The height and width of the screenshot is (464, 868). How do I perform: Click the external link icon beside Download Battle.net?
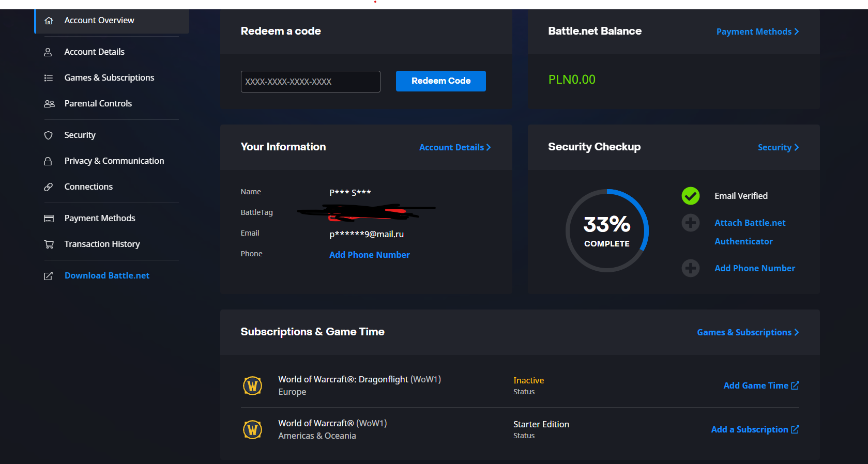pyautogui.click(x=48, y=276)
